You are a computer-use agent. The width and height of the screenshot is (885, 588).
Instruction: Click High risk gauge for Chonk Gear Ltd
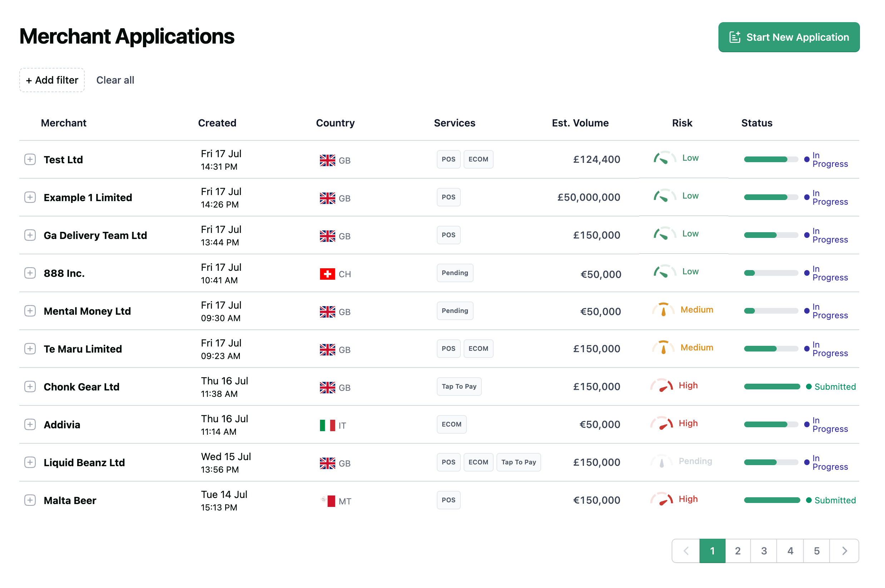661,385
